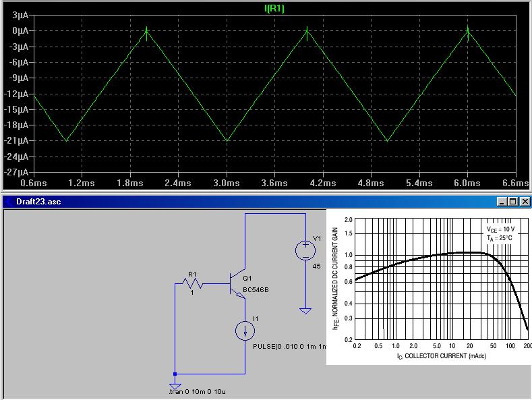Viewport: 532px width, 400px height.
Task: Click the I(R1) trace label
Action: 274,8
